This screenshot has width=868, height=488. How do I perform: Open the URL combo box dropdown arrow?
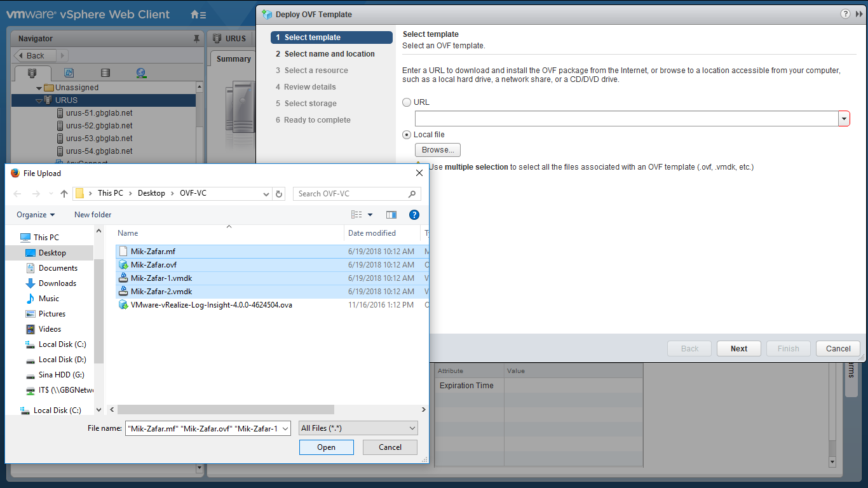(x=844, y=119)
